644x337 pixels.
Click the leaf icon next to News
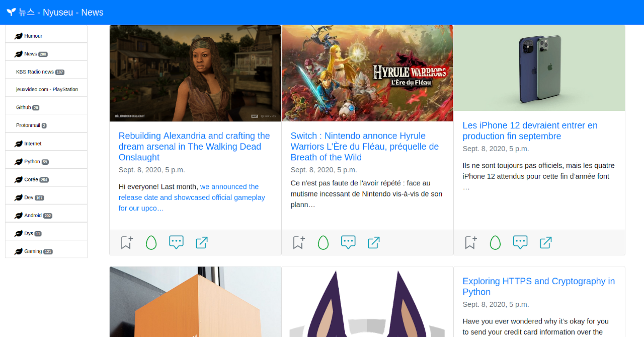pyautogui.click(x=19, y=54)
